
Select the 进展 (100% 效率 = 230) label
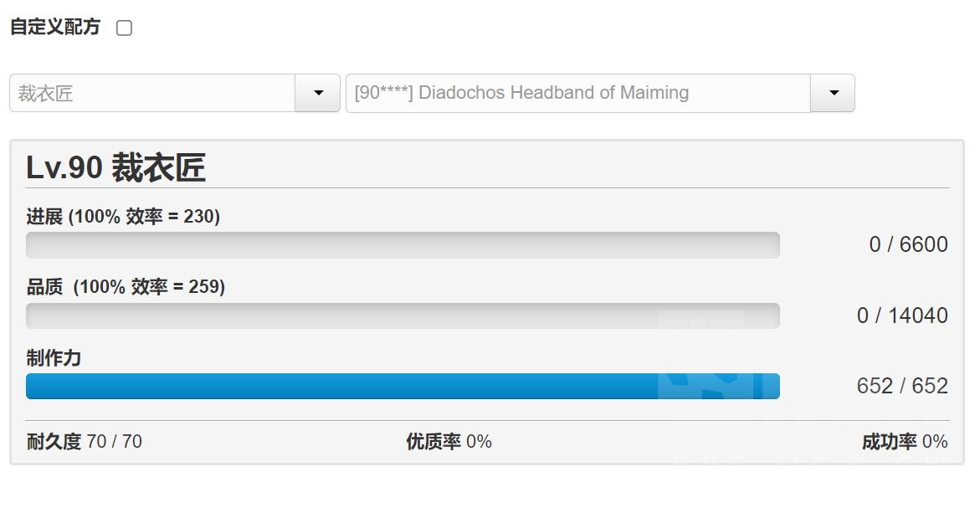[x=123, y=217]
